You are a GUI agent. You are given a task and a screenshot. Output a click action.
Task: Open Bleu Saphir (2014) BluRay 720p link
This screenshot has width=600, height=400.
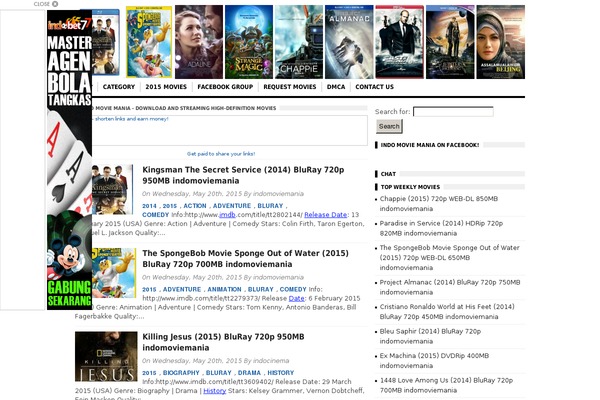[x=430, y=336]
